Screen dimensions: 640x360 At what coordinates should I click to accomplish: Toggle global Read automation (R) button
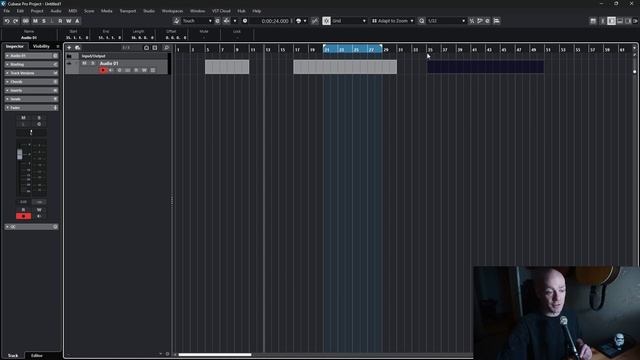coord(60,21)
